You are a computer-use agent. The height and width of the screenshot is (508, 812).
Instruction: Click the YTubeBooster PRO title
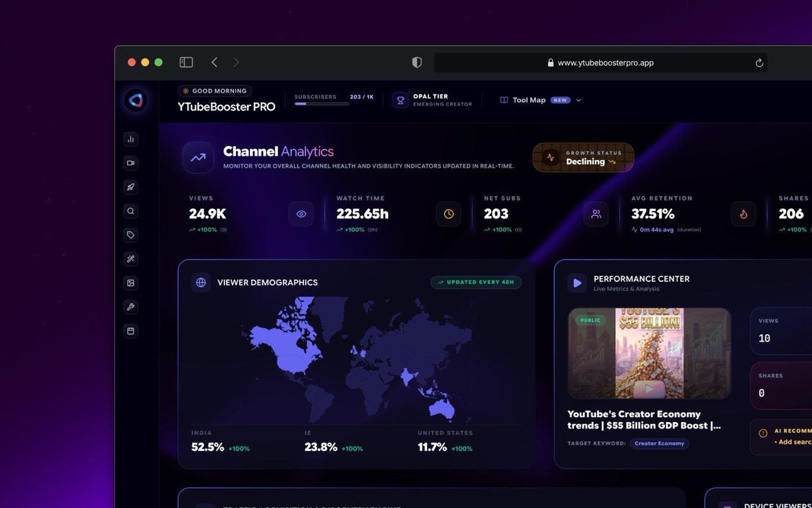pyautogui.click(x=226, y=107)
